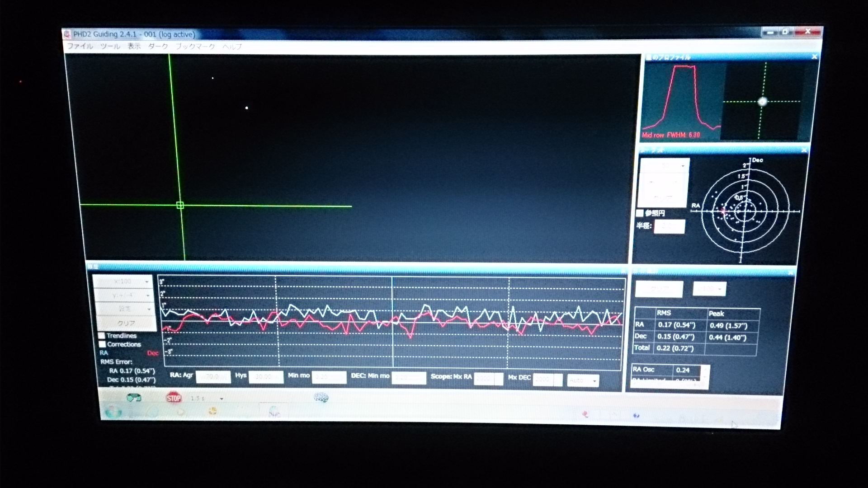The width and height of the screenshot is (868, 488).
Task: Close the star profile panel
Action: tap(814, 57)
